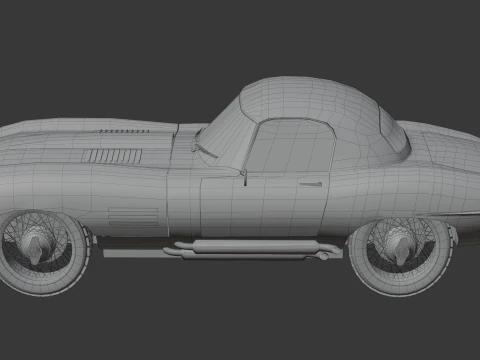The height and width of the screenshot is (360, 480).
Task: Click the three-slat vent on front fender
Action: coord(133,217)
